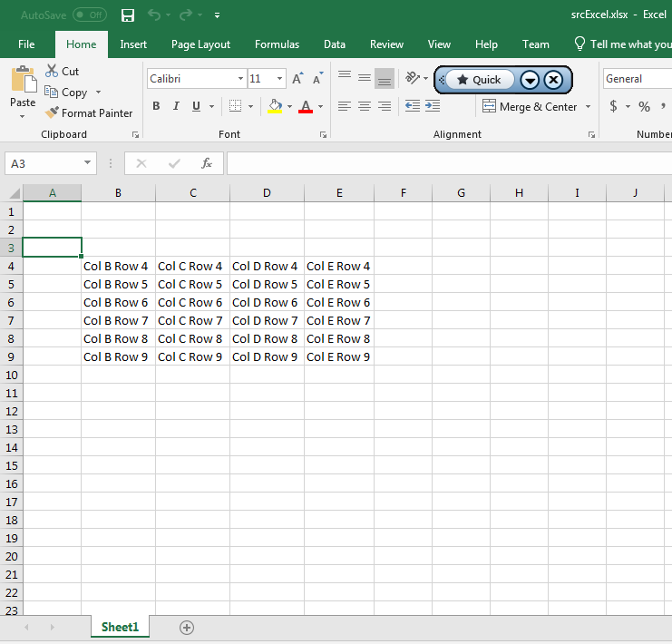672x644 pixels.
Task: Click the Cut scissors icon
Action: 52,72
